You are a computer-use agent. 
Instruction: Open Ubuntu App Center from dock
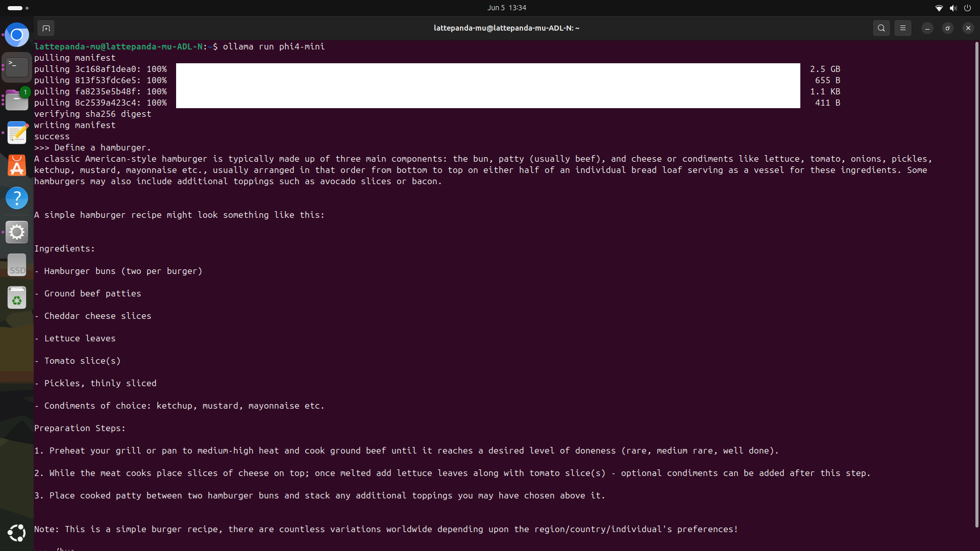point(17,165)
